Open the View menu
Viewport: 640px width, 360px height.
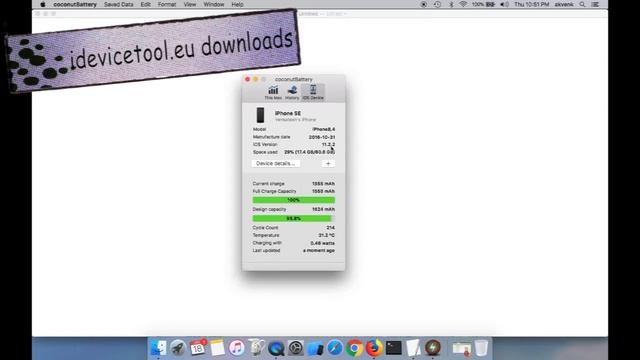pyautogui.click(x=190, y=4)
